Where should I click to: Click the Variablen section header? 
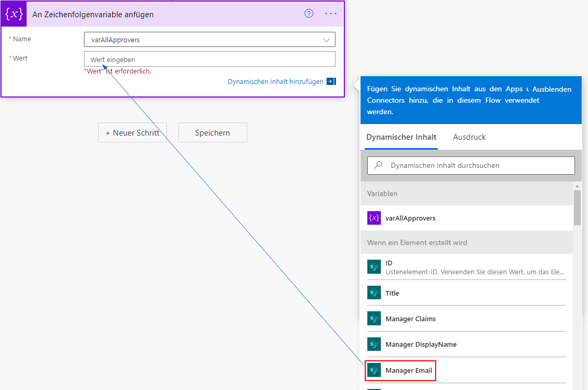coord(466,193)
